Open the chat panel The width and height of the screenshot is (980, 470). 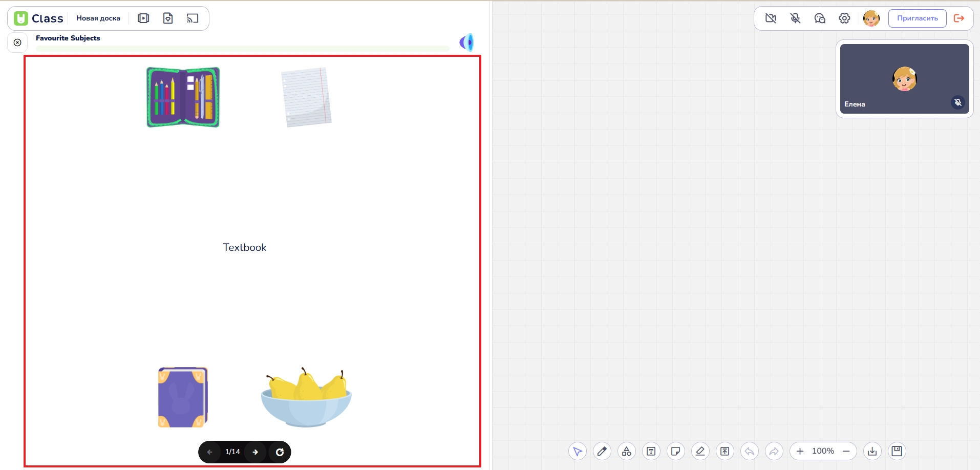(820, 18)
